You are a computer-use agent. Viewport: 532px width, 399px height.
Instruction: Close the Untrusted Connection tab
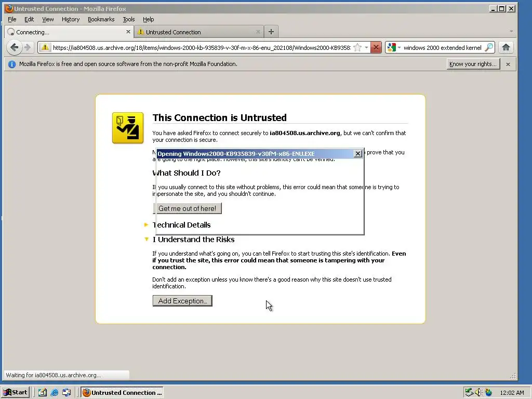tap(258, 32)
